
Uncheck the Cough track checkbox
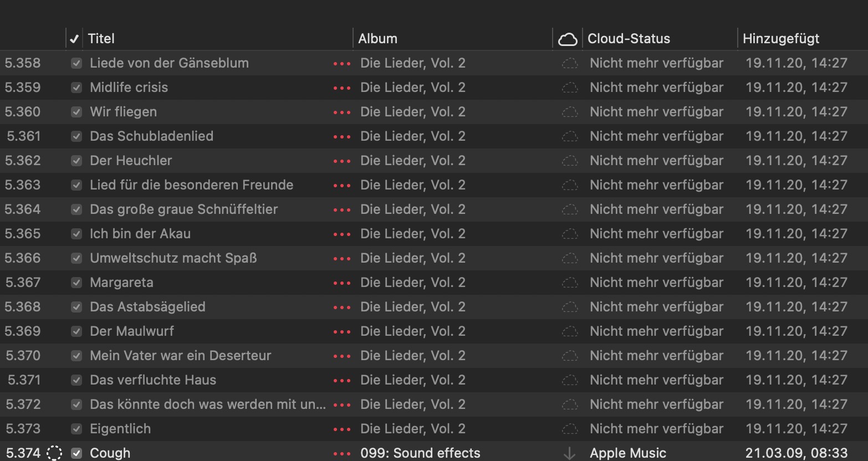point(76,453)
